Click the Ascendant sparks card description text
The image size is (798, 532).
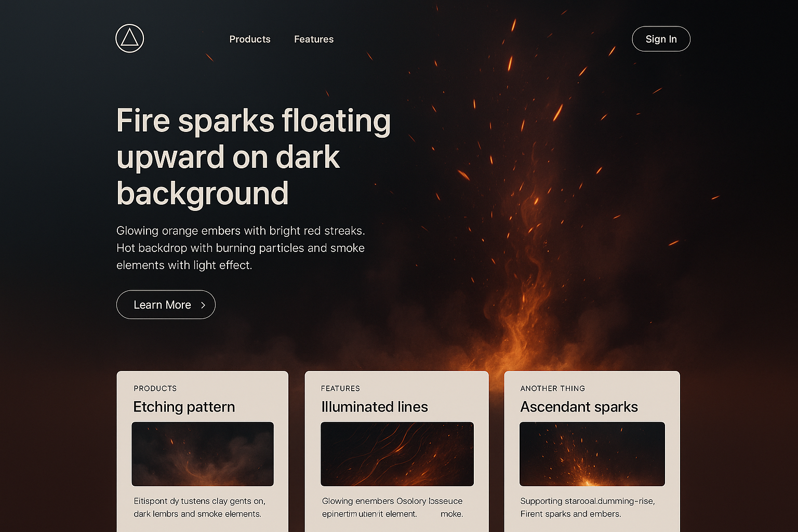[588, 508]
